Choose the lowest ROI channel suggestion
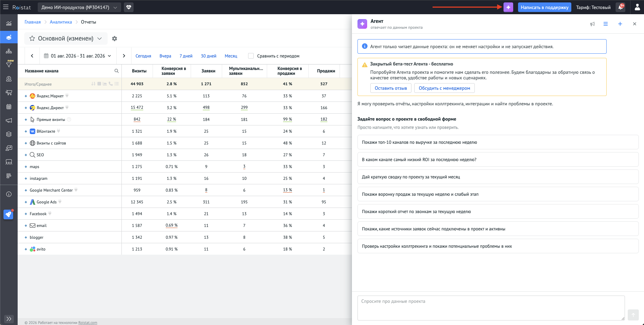The height and width of the screenshot is (325, 644). click(498, 159)
